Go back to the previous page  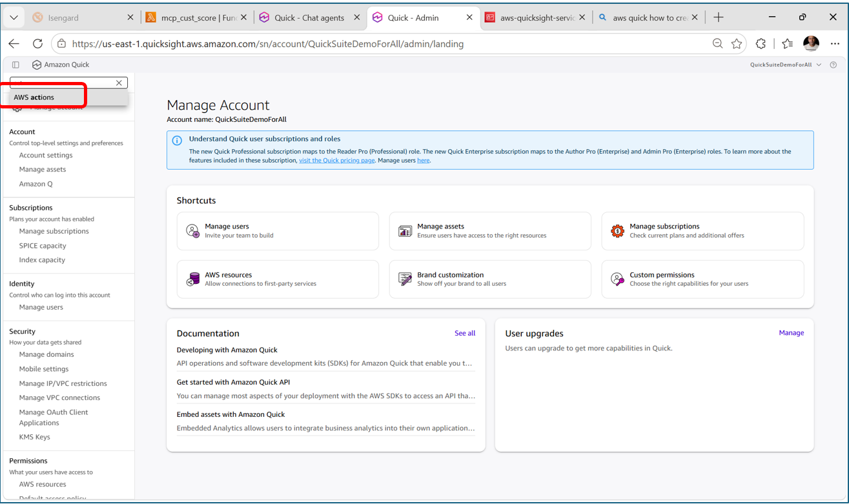14,44
